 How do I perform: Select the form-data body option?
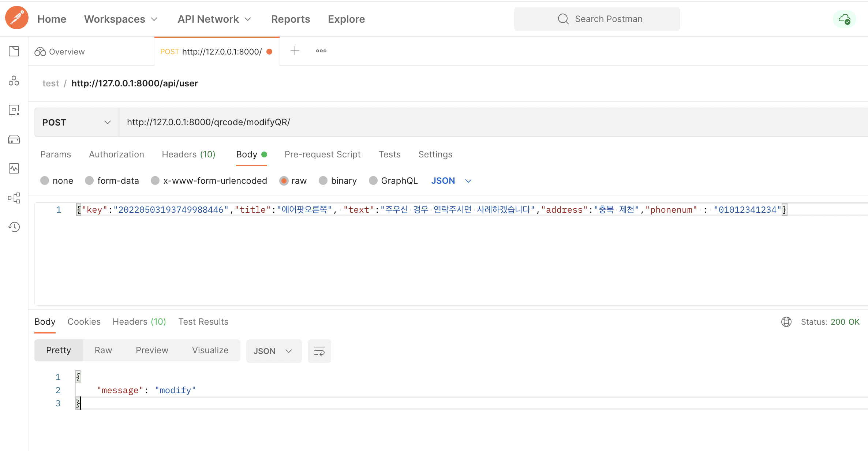pos(89,180)
